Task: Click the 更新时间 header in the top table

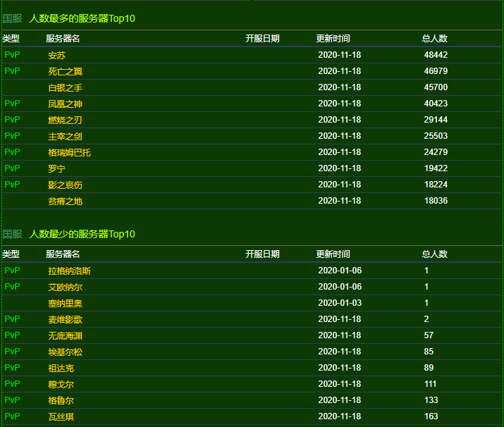Action: [x=333, y=39]
